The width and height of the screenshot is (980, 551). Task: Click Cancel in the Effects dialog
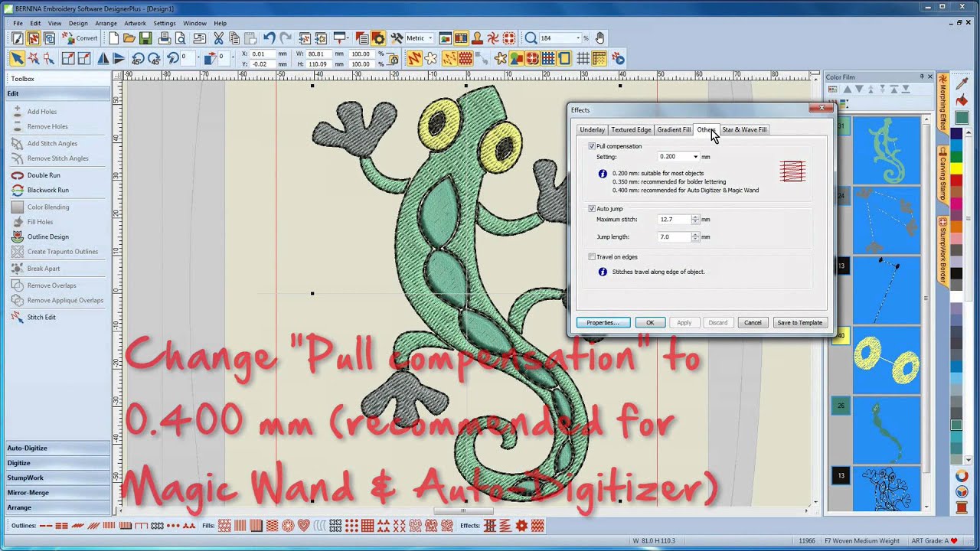click(x=753, y=323)
